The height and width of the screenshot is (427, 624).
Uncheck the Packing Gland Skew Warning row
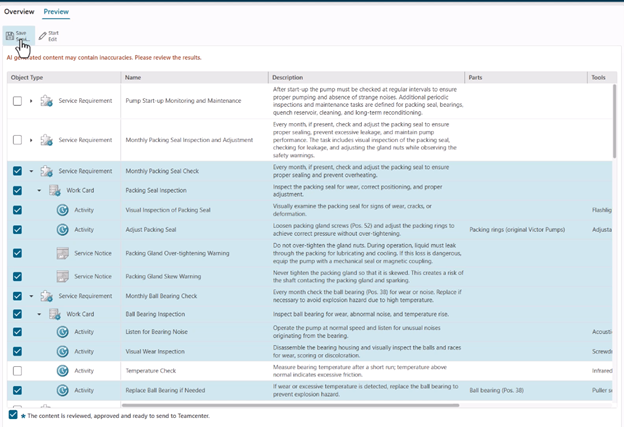[17, 276]
